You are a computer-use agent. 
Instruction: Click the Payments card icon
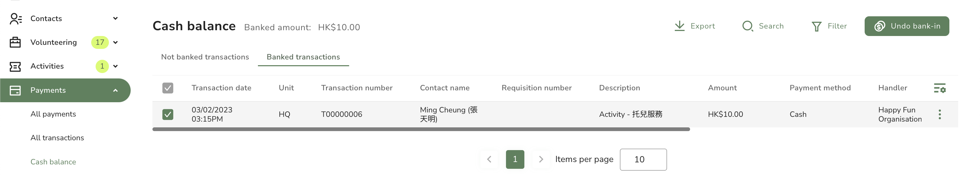[x=15, y=90]
